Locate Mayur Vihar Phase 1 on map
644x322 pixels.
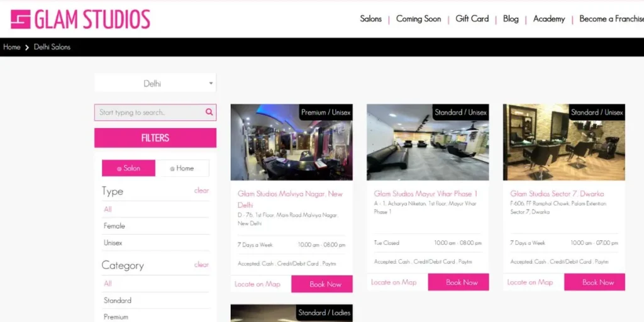click(x=394, y=282)
